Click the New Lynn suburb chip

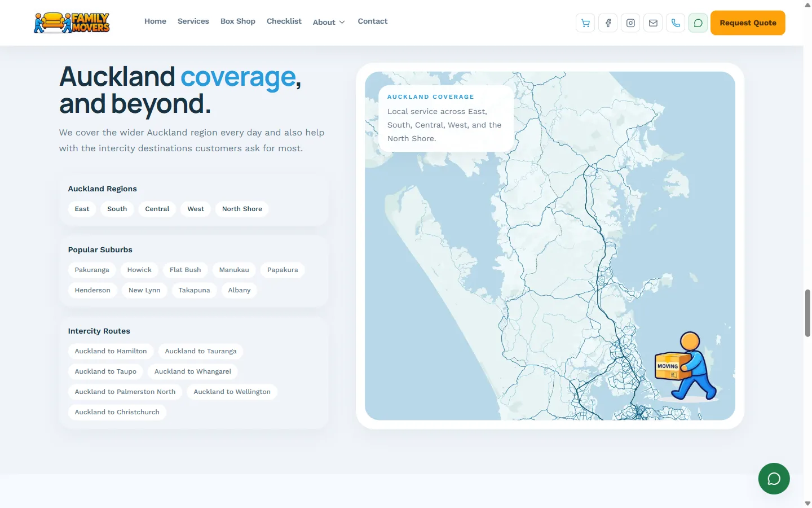144,290
